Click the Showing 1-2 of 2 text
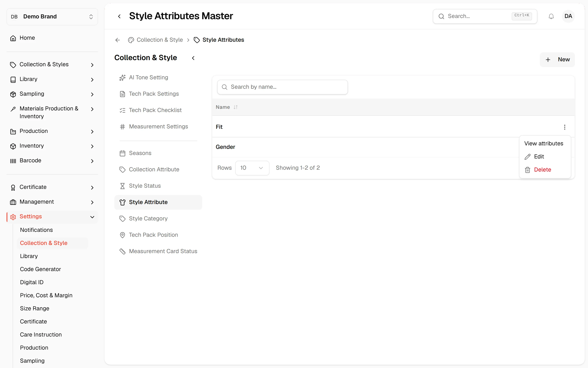The image size is (588, 368). (298, 168)
